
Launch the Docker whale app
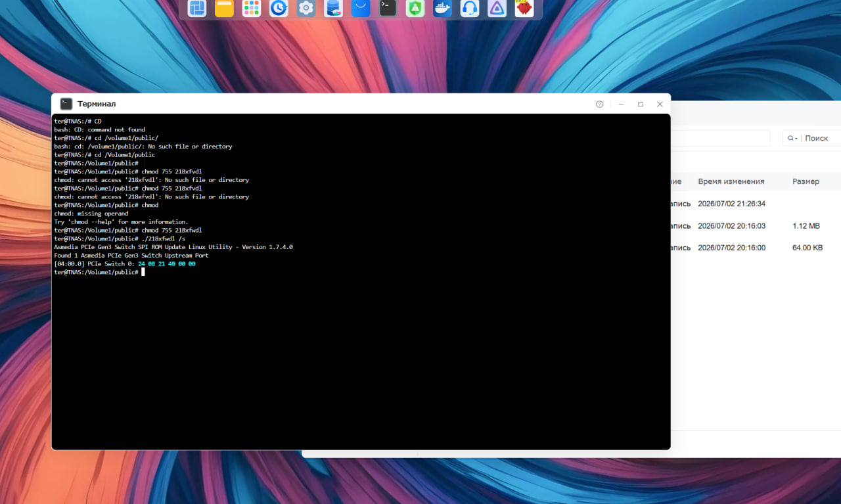coord(443,8)
